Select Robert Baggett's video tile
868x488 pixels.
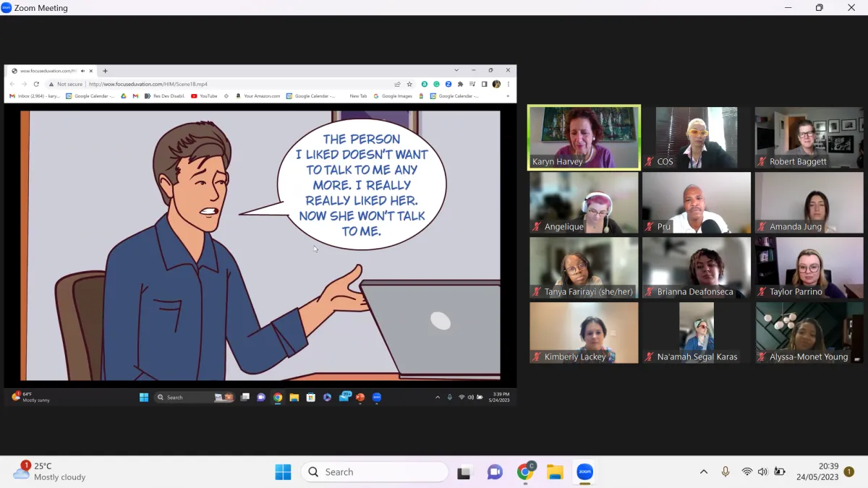[809, 137]
